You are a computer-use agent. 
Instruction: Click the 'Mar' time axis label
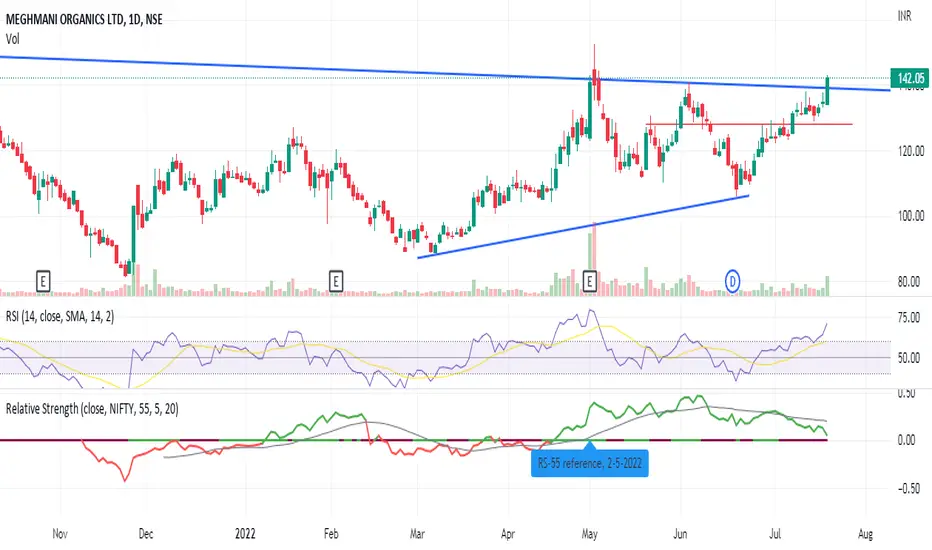point(417,533)
